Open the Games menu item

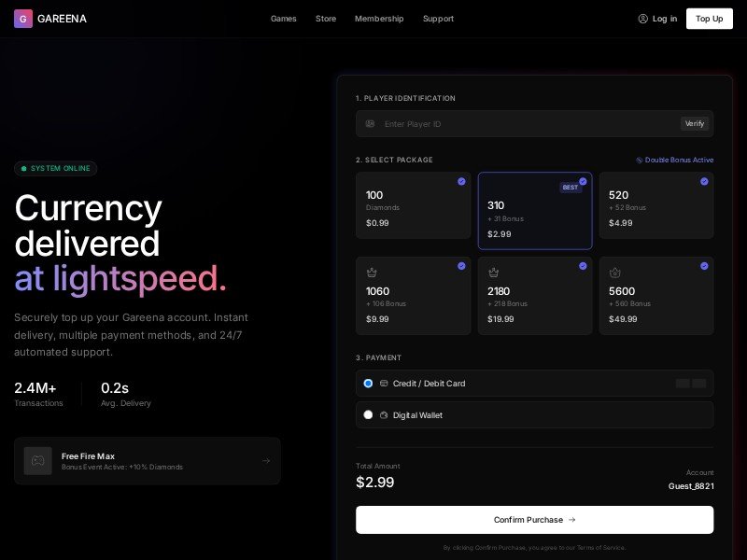tap(283, 19)
